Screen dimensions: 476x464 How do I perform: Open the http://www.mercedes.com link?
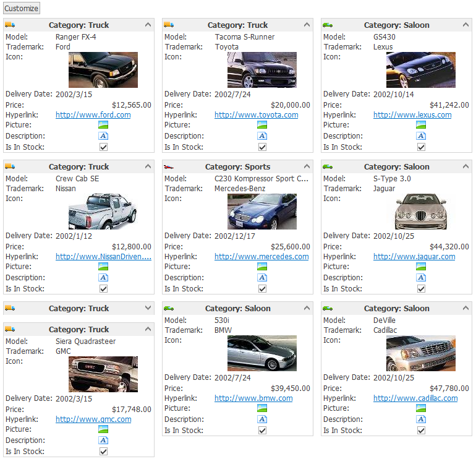click(x=261, y=257)
